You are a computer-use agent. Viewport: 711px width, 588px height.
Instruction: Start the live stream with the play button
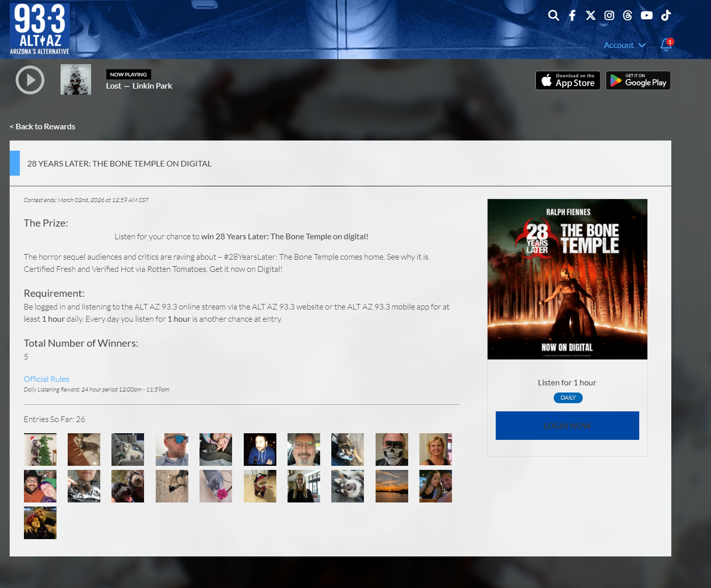click(x=30, y=80)
